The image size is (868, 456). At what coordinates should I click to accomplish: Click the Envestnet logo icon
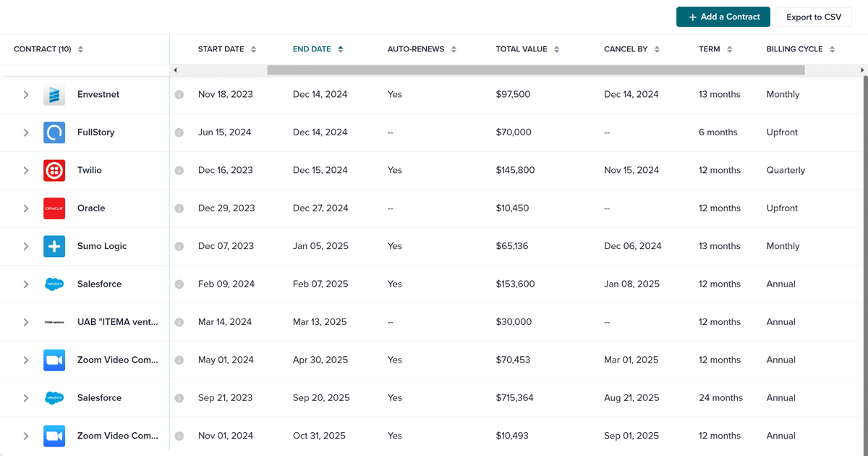(54, 95)
